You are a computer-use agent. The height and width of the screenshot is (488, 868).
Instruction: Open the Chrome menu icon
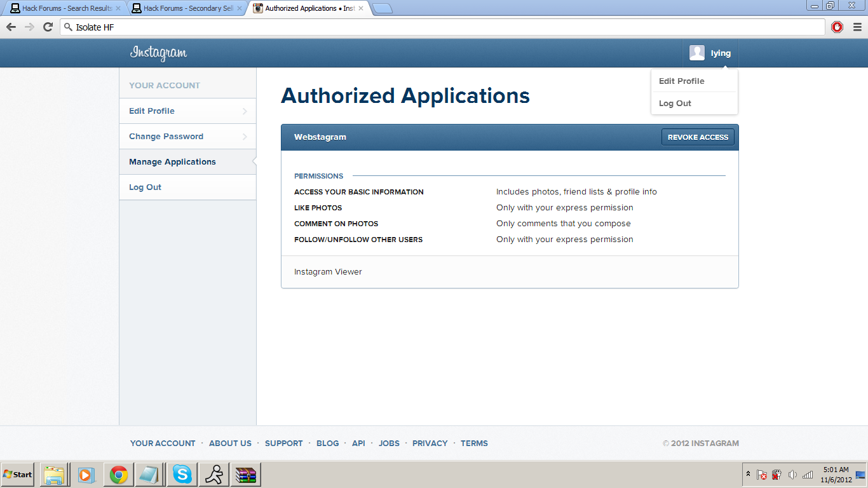click(857, 27)
